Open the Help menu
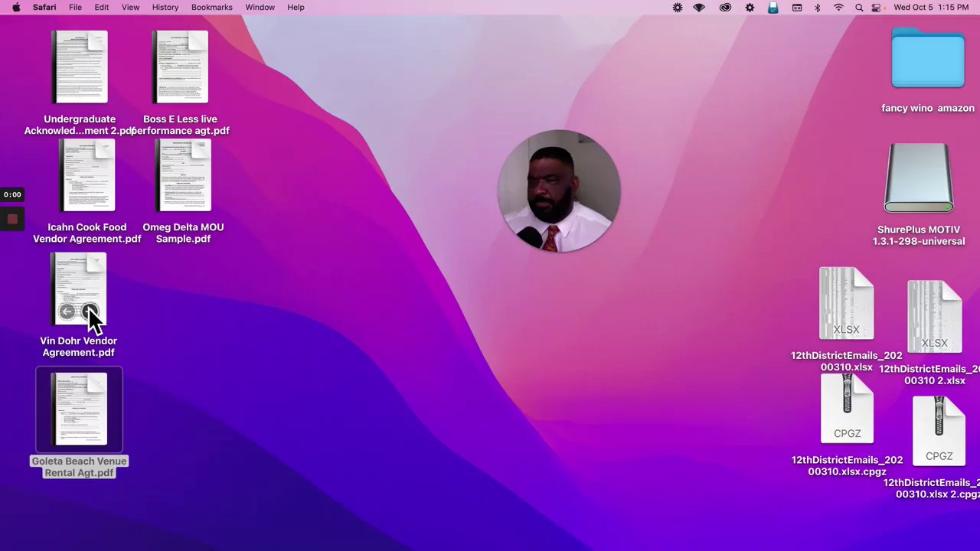Screen dimensions: 980x551 [x=296, y=8]
